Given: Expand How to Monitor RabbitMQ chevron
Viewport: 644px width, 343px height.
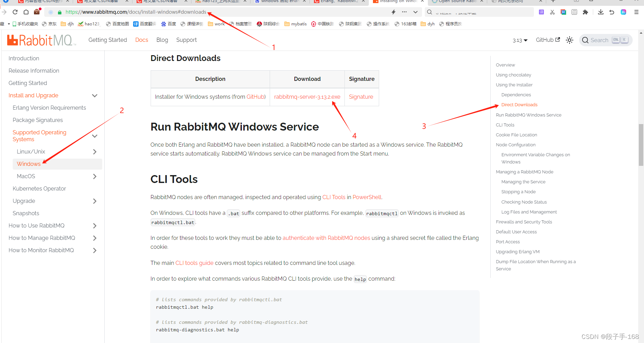Looking at the screenshot, I should (x=95, y=250).
